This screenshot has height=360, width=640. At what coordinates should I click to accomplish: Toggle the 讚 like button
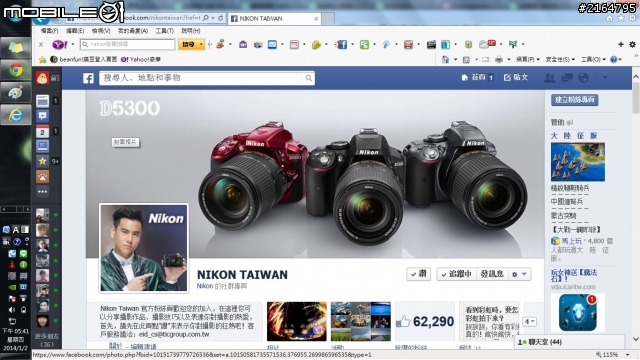418,274
